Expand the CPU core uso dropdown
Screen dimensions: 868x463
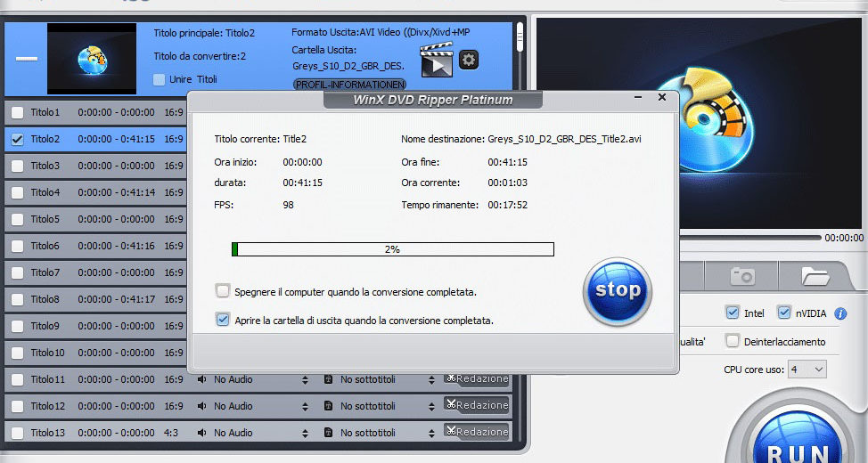click(x=806, y=369)
